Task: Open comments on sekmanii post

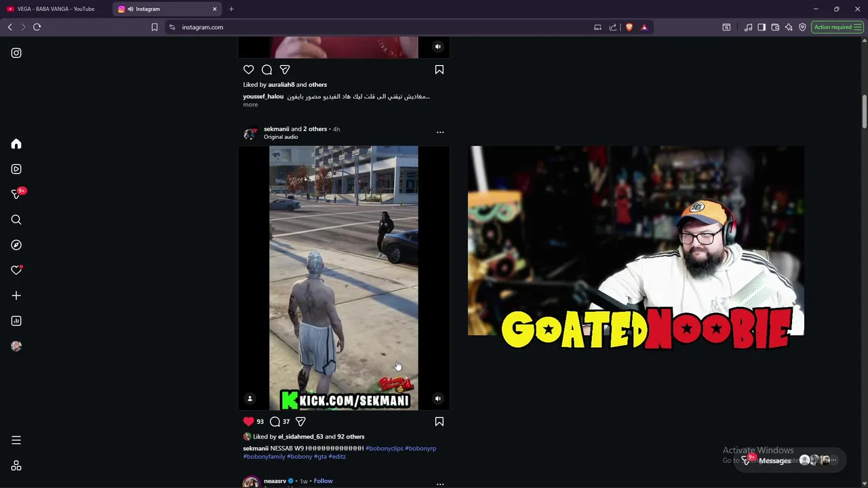Action: [x=275, y=422]
